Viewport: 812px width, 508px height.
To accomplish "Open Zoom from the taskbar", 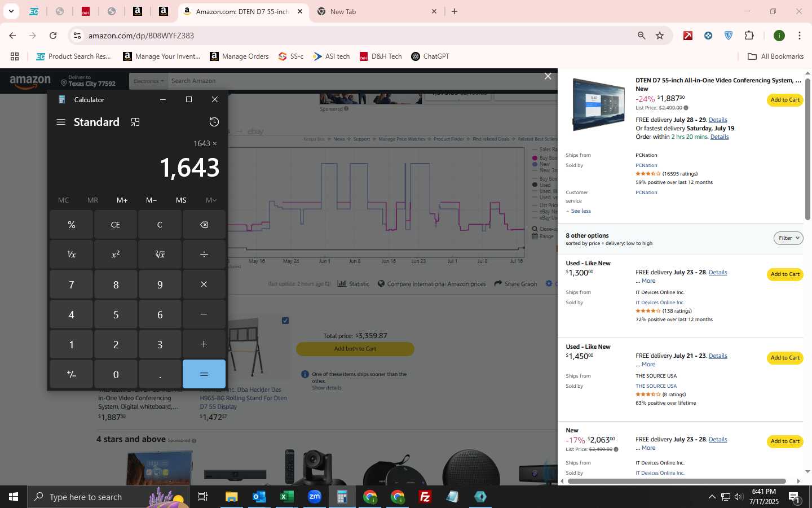I will [314, 497].
